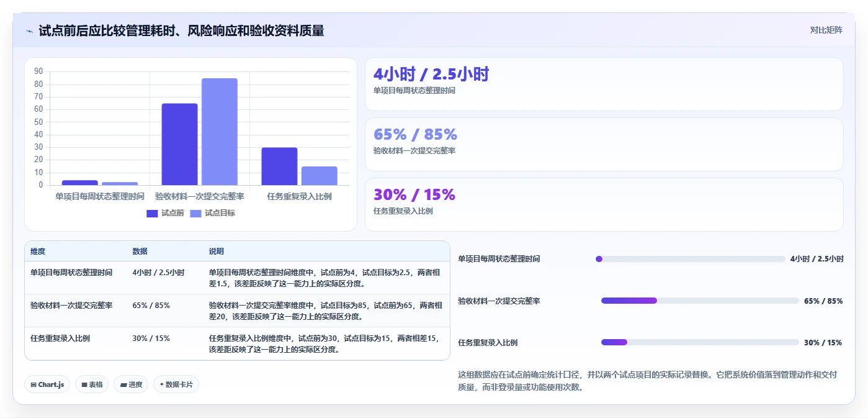The image size is (868, 418).
Task: Click the description mentioning 两者相差1.5
Action: (326, 278)
